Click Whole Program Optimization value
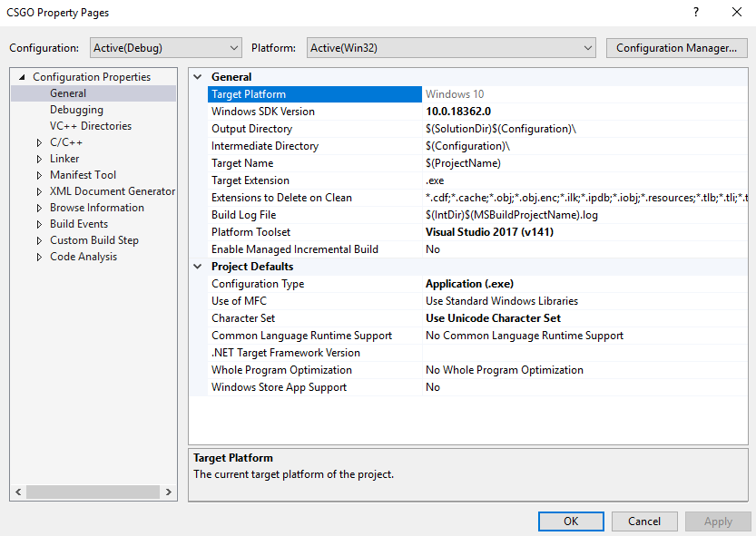The height and width of the screenshot is (536, 756). [505, 370]
